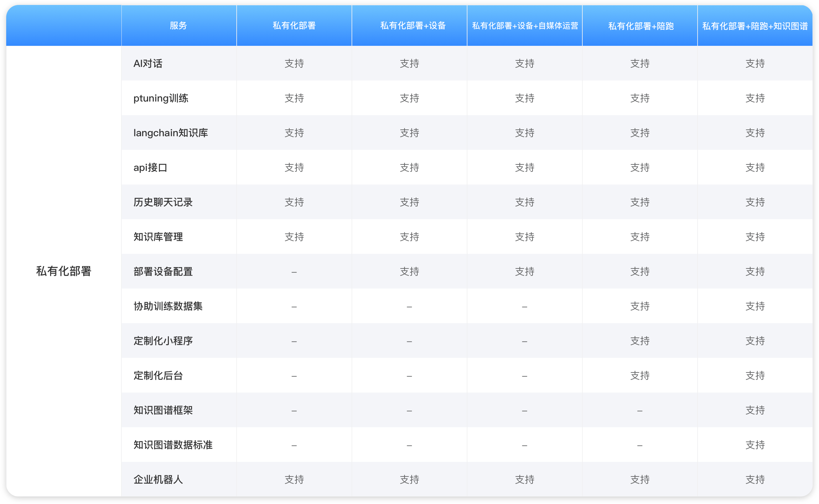Select the 私有化部署 column header
819x504 pixels.
(x=294, y=26)
